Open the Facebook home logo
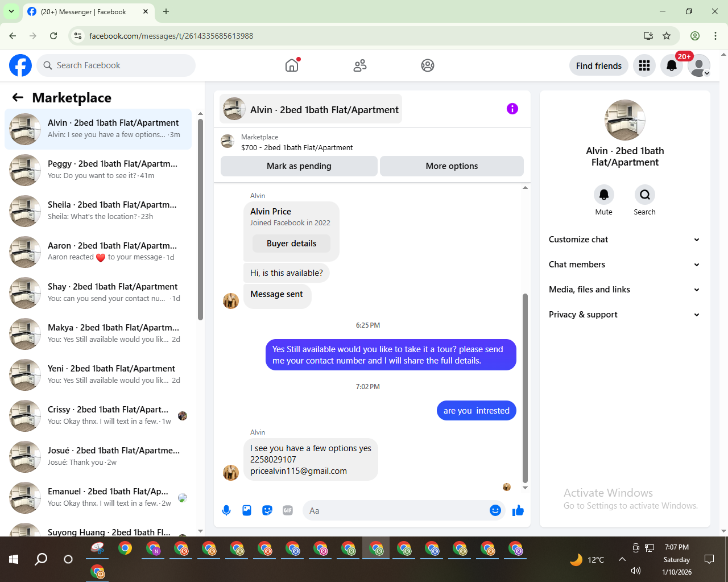The width and height of the screenshot is (728, 582). point(20,65)
